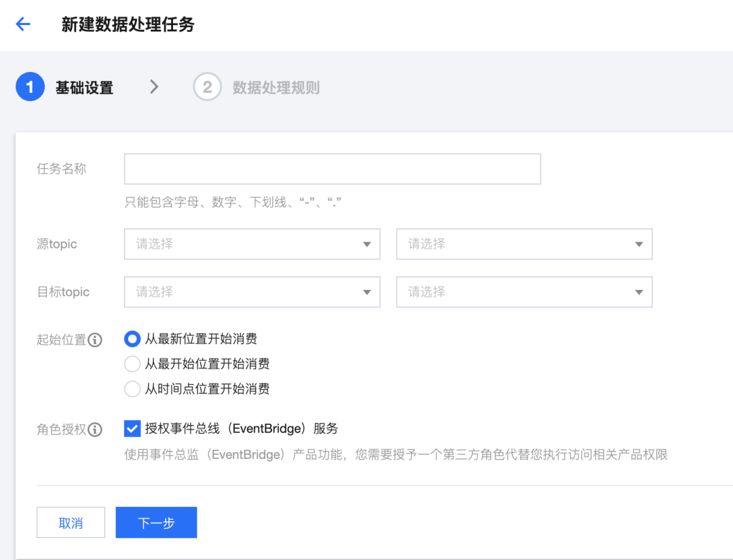Viewport: 733px width, 560px height.
Task: Click the step 1 circle icon
Action: (x=30, y=88)
